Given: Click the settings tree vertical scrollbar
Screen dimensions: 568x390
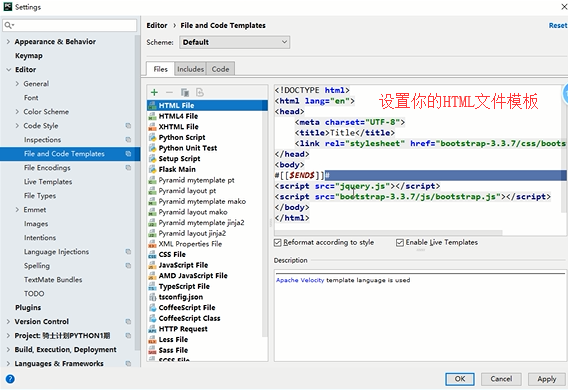Looking at the screenshot, I should (x=137, y=192).
